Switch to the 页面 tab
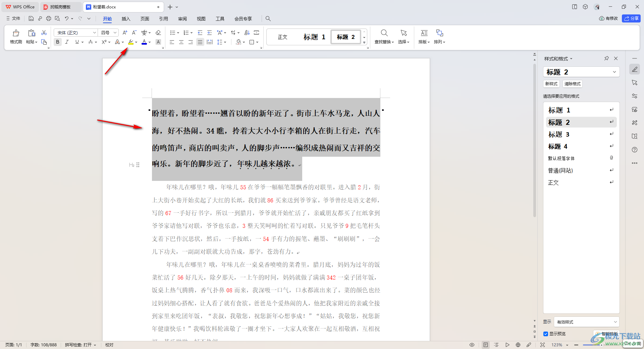This screenshot has width=644, height=349. point(145,19)
